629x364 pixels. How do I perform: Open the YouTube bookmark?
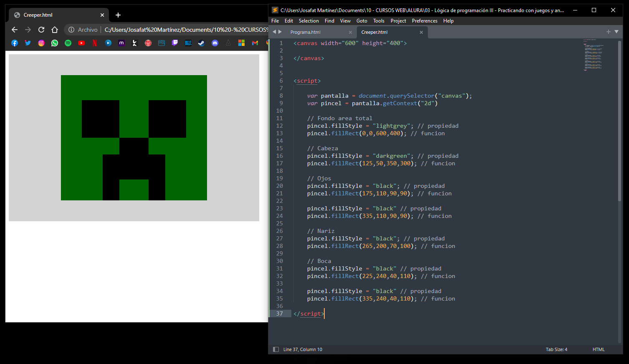pos(81,43)
